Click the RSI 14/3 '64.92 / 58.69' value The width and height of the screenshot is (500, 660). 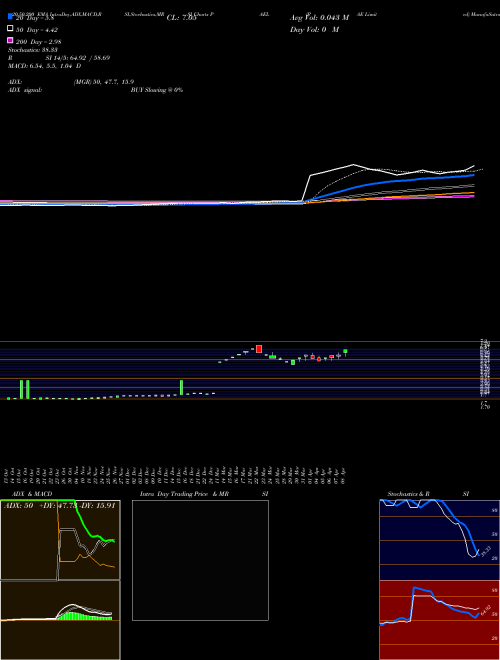point(89,58)
